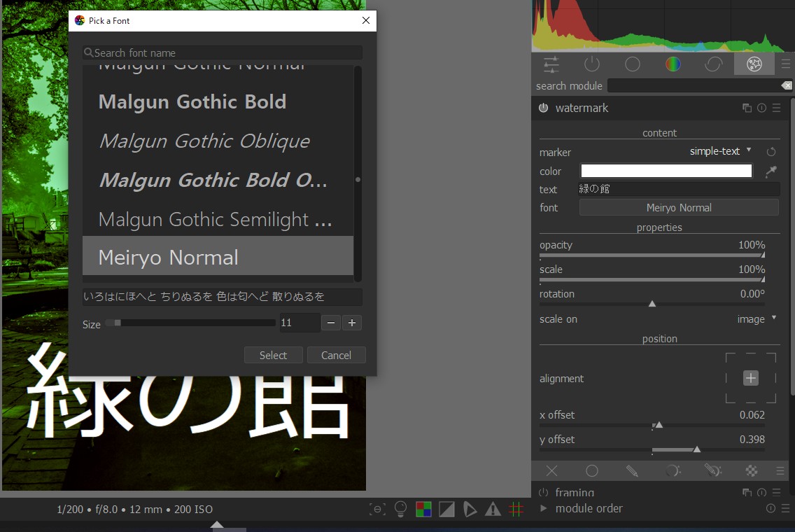Image resolution: width=795 pixels, height=532 pixels.
Task: Refresh the marker list
Action: (771, 152)
